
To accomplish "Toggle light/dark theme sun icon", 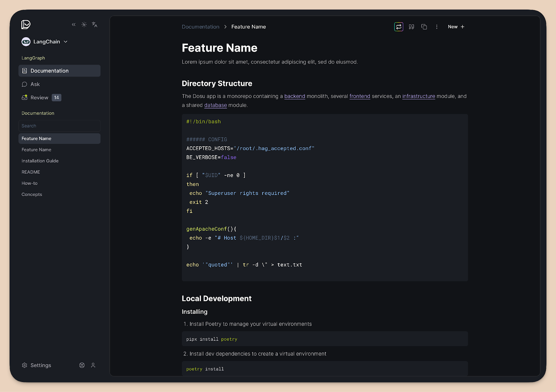I will point(84,25).
